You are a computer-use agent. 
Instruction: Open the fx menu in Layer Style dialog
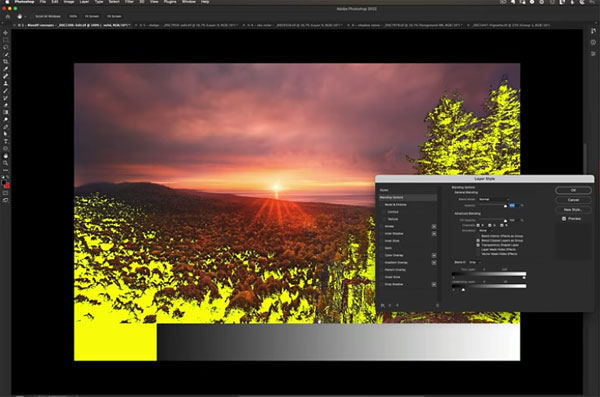click(383, 306)
